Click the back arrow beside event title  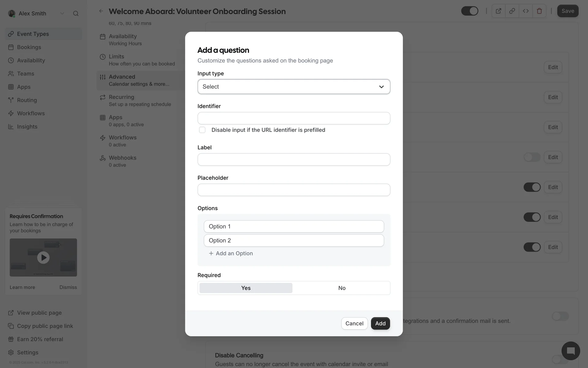click(x=101, y=11)
